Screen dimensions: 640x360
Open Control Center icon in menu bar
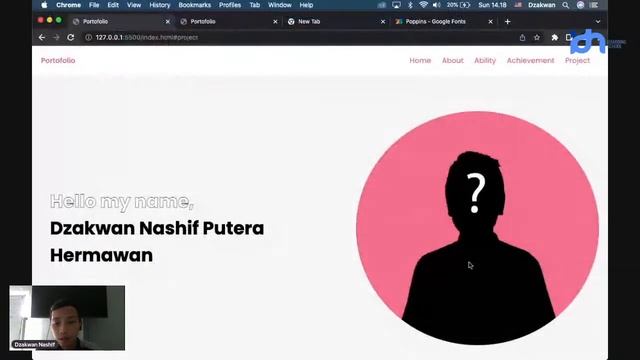594,5
